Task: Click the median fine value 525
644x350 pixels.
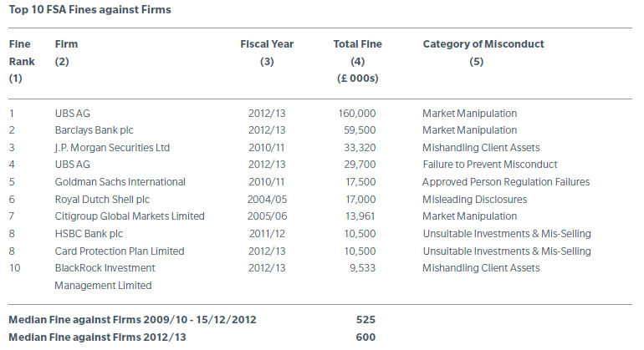Action: coord(365,320)
